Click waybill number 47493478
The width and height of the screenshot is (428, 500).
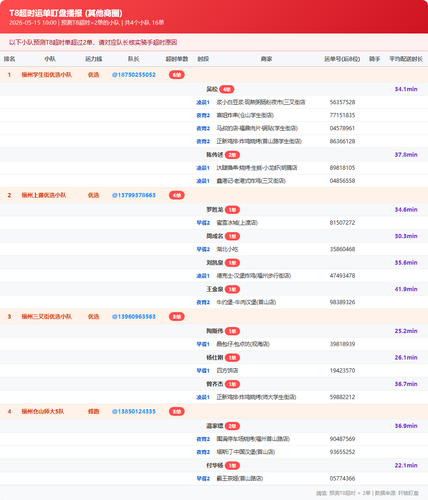click(342, 276)
